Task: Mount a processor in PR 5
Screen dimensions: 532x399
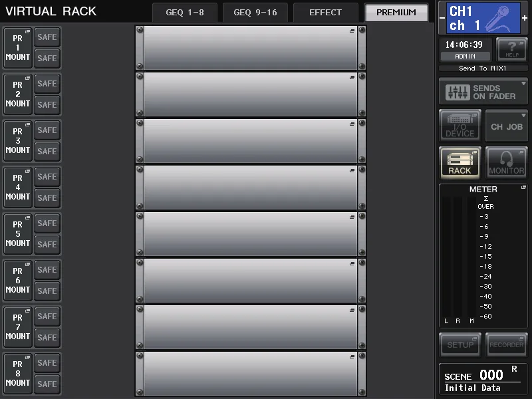Action: coord(18,233)
